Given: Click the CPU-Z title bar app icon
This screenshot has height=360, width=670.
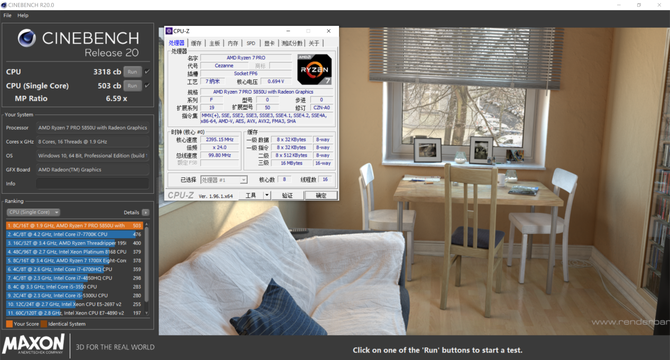Looking at the screenshot, I should click(x=169, y=31).
